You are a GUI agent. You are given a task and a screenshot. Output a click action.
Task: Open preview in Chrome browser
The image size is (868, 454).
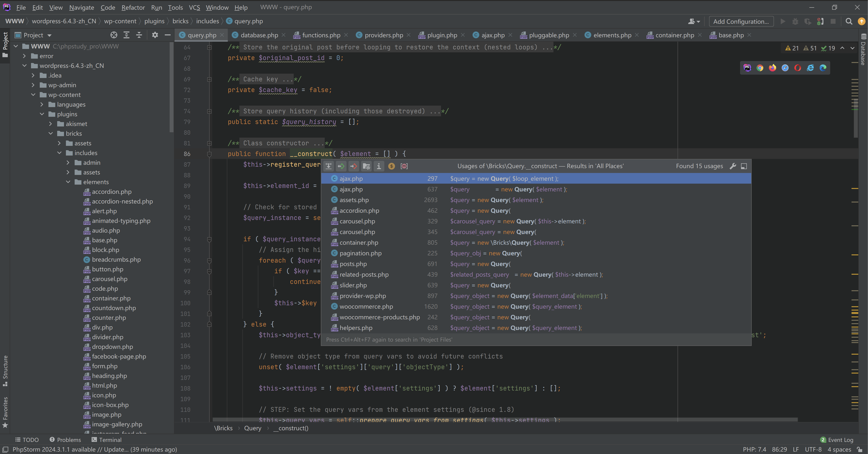pos(759,68)
